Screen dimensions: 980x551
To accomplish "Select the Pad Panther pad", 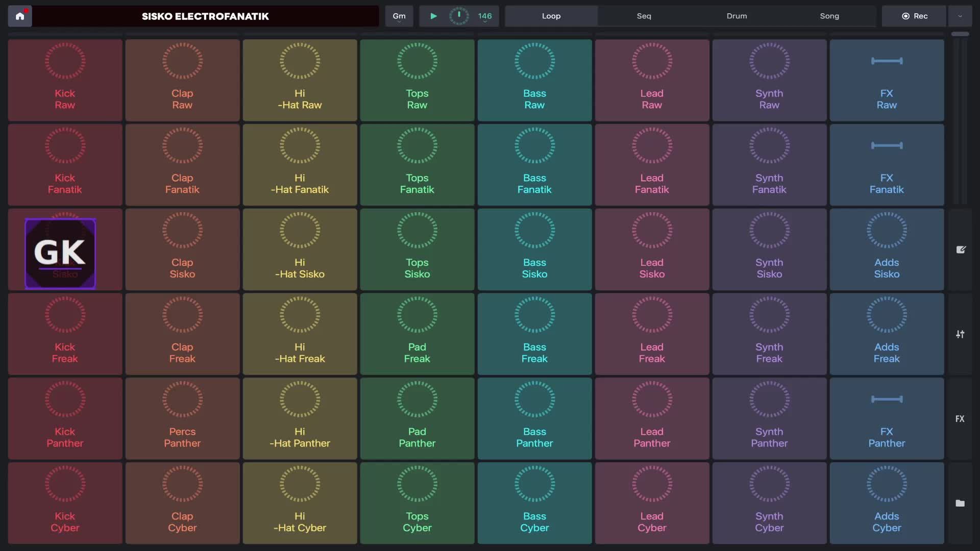I will point(418,419).
